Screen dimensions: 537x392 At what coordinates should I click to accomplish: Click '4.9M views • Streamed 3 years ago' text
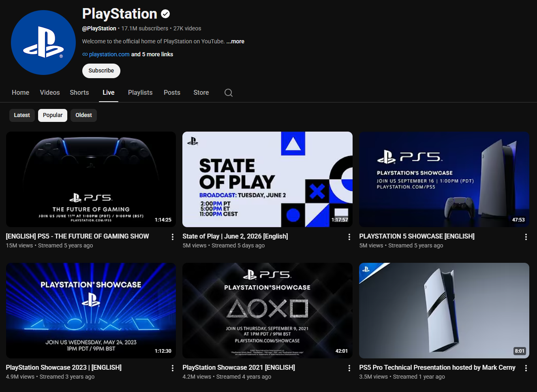pos(50,377)
